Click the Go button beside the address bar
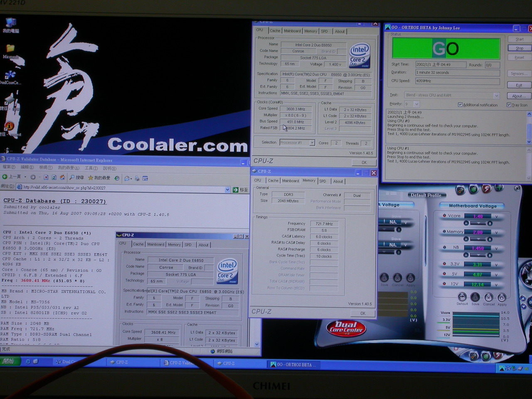The image size is (532, 399). 240,190
